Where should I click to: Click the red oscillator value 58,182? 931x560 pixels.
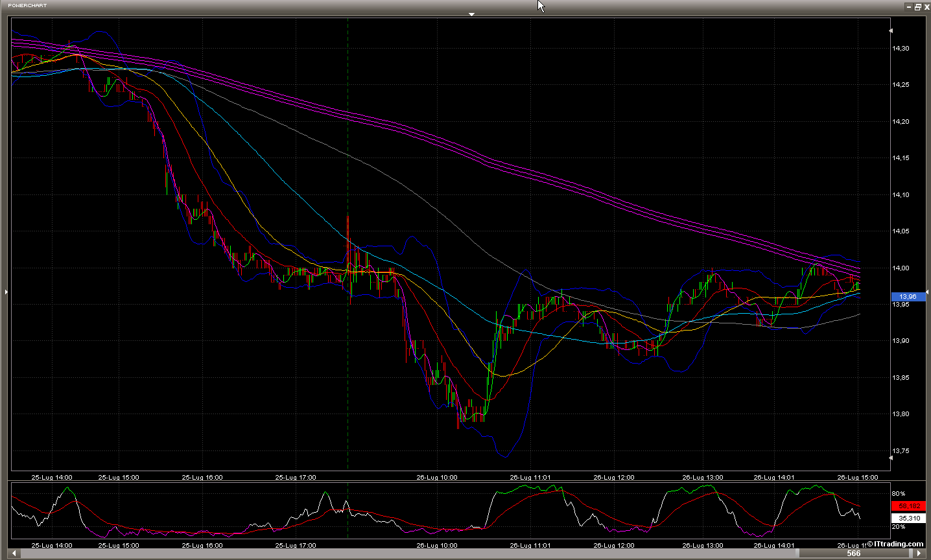click(908, 506)
